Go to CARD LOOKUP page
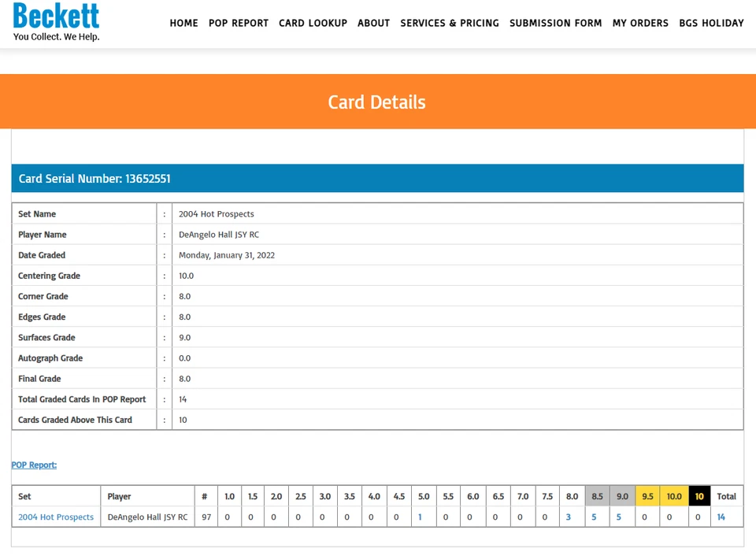Viewport: 756px width, 556px height. coord(313,23)
